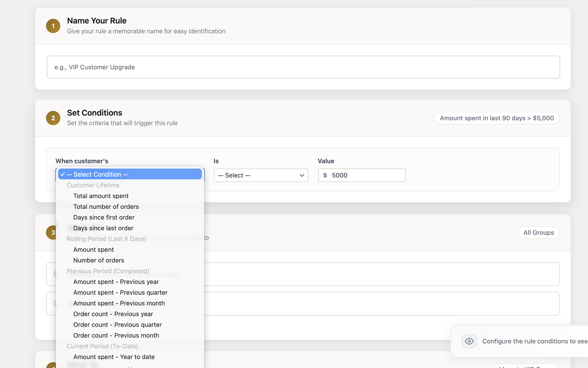Choose rolling period 'Number of orders'
Screen dimensions: 588x368
[x=99, y=260]
